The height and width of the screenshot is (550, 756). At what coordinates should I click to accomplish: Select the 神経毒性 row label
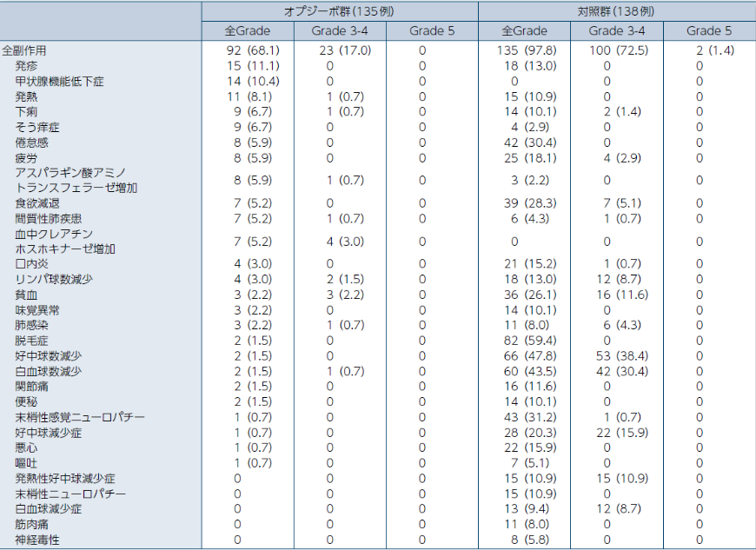pos(37,540)
